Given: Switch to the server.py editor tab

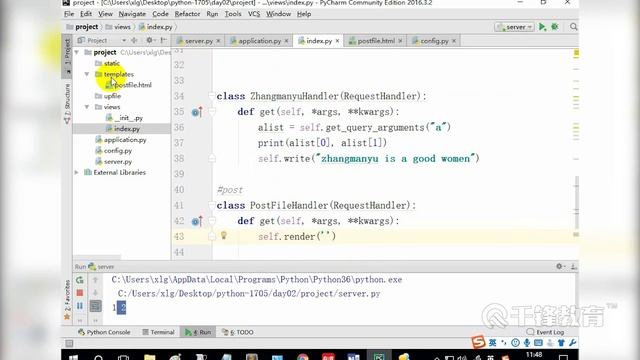Looking at the screenshot, I should [x=199, y=41].
